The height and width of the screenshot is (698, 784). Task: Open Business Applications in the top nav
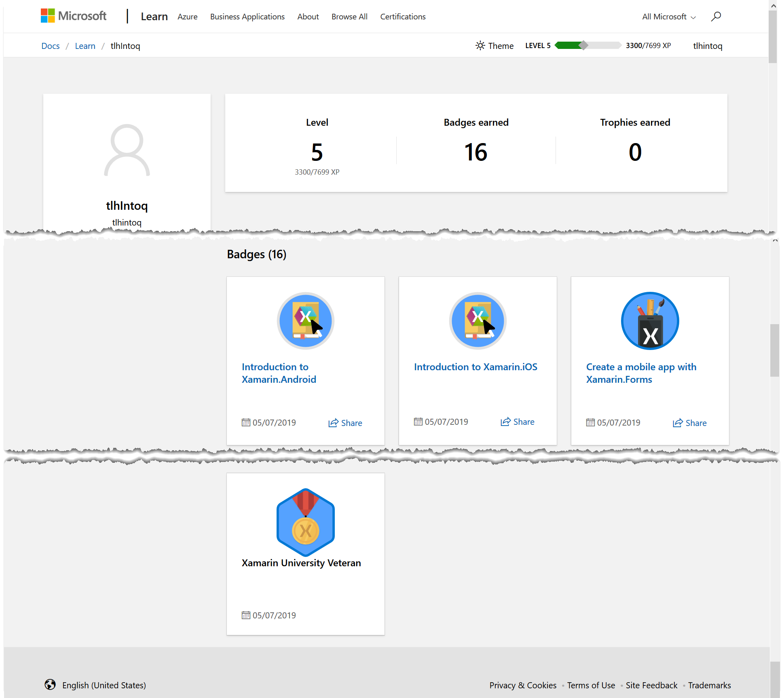247,17
